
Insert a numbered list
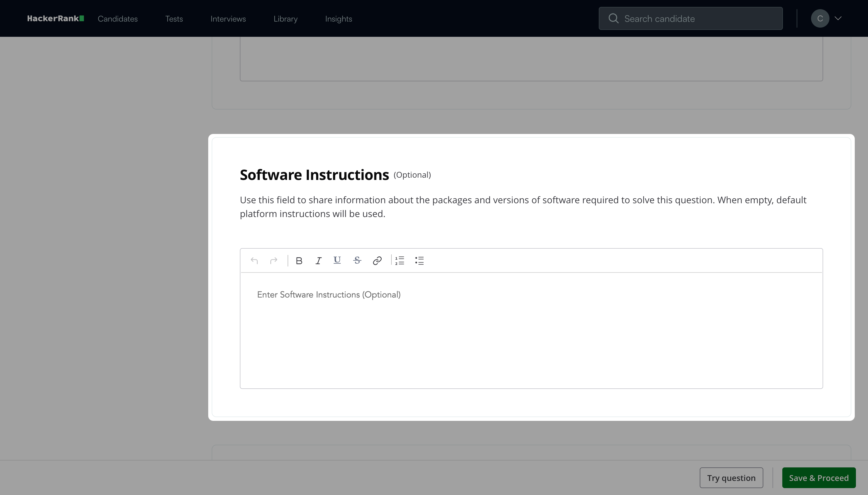pyautogui.click(x=400, y=261)
